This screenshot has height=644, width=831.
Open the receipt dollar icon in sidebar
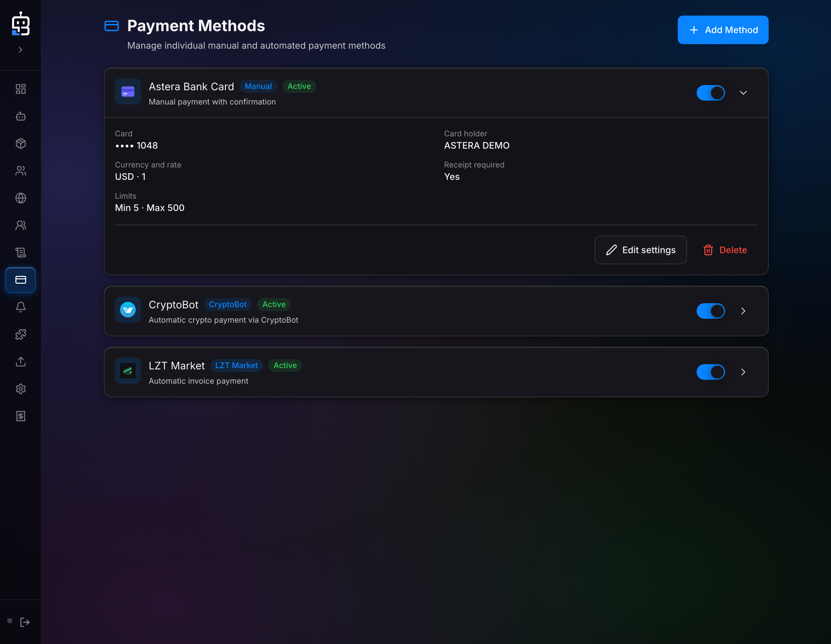coord(20,416)
